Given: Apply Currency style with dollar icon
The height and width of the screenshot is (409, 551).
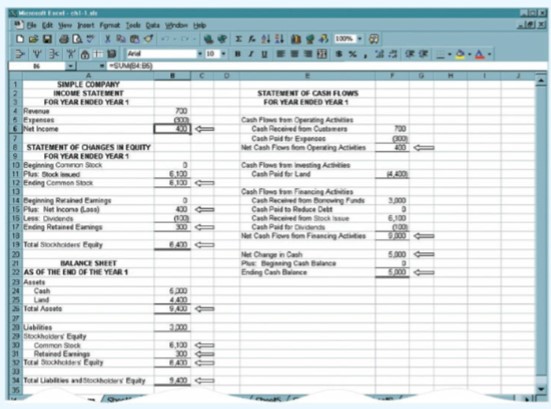Looking at the screenshot, I should click(x=339, y=54).
